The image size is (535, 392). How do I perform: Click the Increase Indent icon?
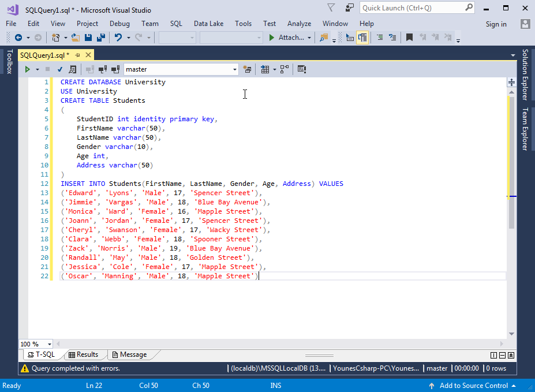click(x=379, y=38)
